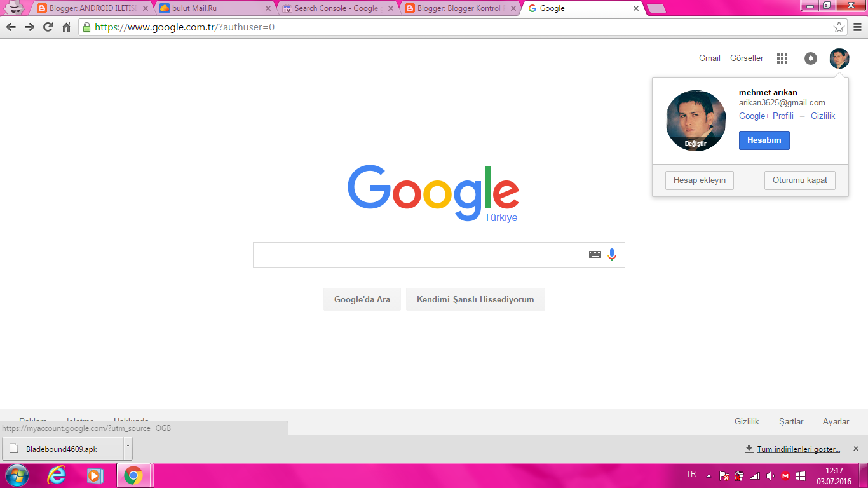Open the Google+ Profili link
Viewport: 868px width, 488px height.
tap(766, 116)
